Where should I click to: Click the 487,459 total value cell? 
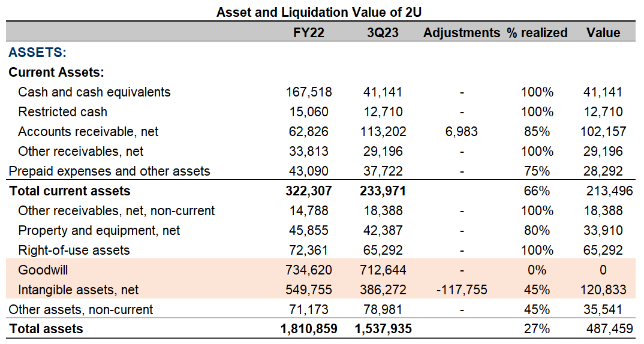(x=609, y=329)
